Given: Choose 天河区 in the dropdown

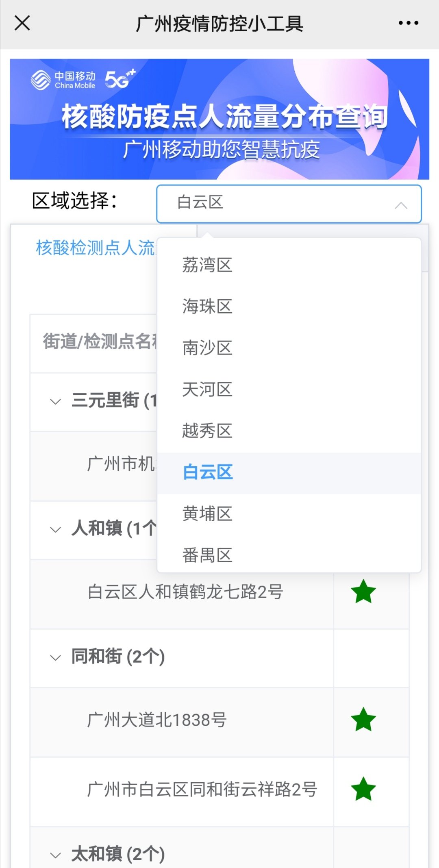Looking at the screenshot, I should pos(207,389).
